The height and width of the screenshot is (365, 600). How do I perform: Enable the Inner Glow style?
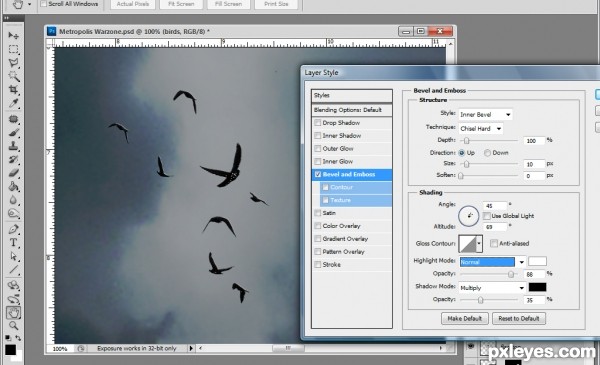pyautogui.click(x=318, y=161)
